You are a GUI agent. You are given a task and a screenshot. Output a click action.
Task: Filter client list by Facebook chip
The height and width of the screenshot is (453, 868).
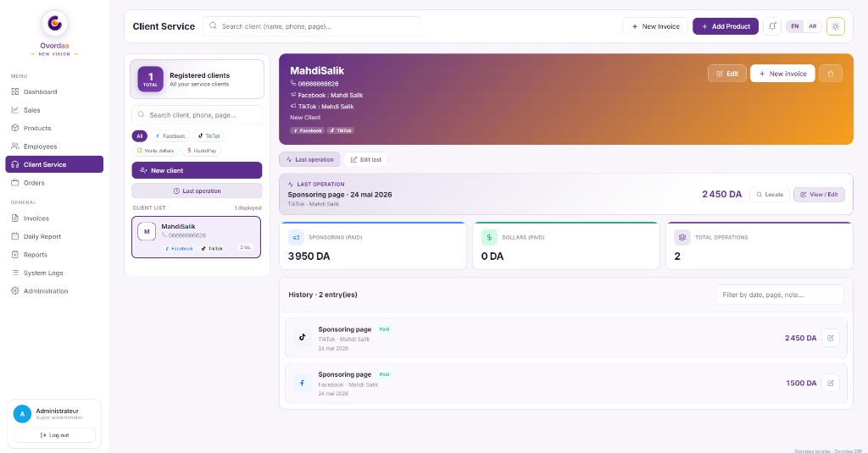tap(170, 136)
